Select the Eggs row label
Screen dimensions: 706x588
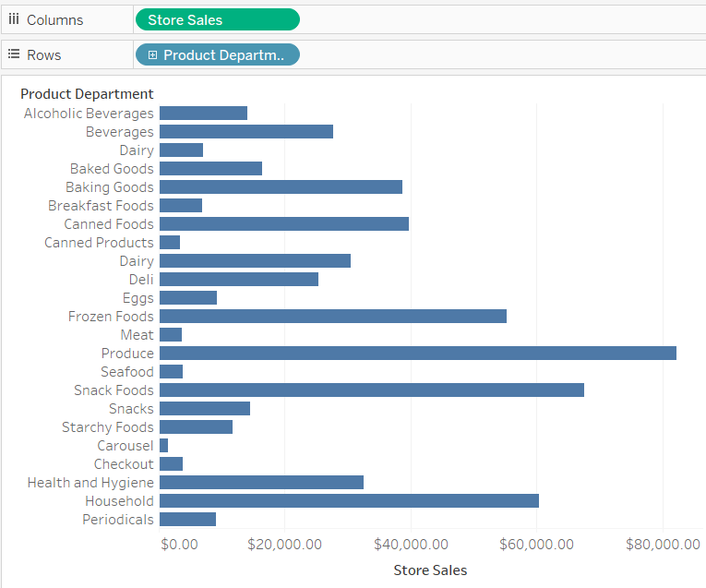(138, 298)
